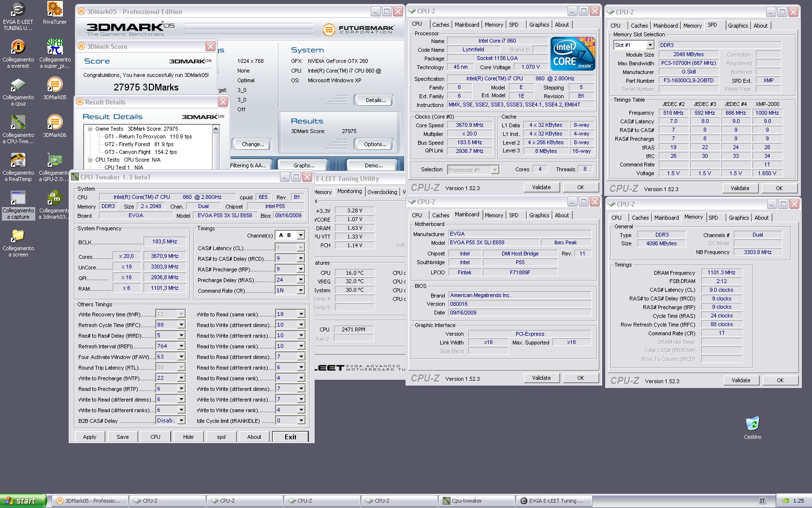Open the B2B CAS# Delay dropdown
Image resolution: width=812 pixels, height=508 pixels.
click(x=181, y=420)
